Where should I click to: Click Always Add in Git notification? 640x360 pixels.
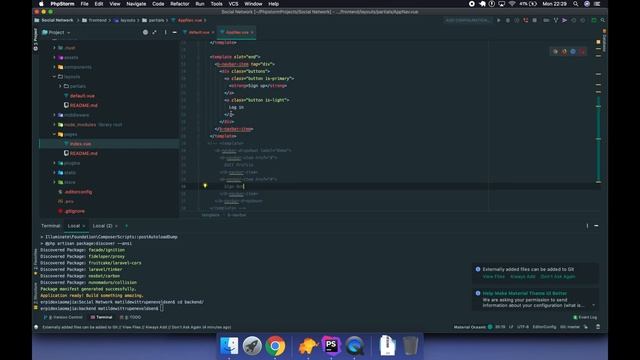tap(522, 276)
